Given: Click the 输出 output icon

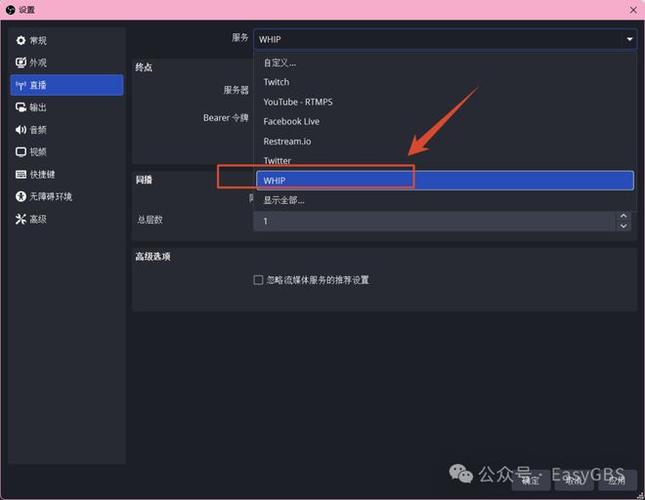Looking at the screenshot, I should pos(21,107).
